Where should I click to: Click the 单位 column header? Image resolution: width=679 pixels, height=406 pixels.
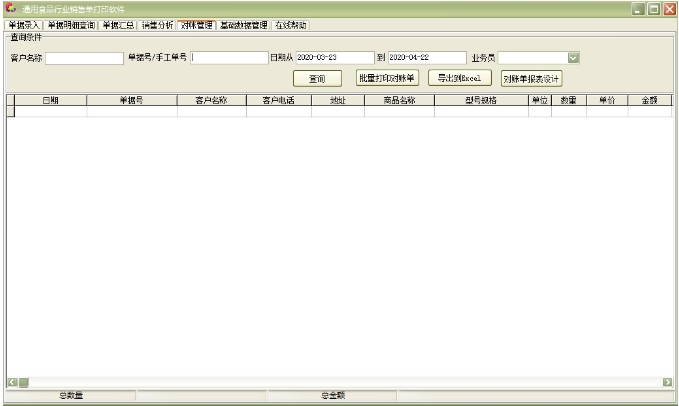point(540,100)
